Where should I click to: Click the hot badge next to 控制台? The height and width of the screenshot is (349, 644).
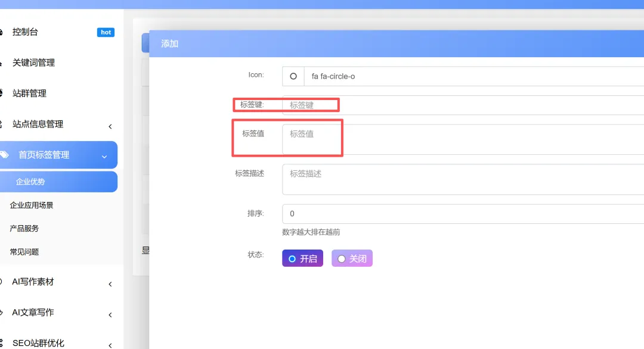106,32
